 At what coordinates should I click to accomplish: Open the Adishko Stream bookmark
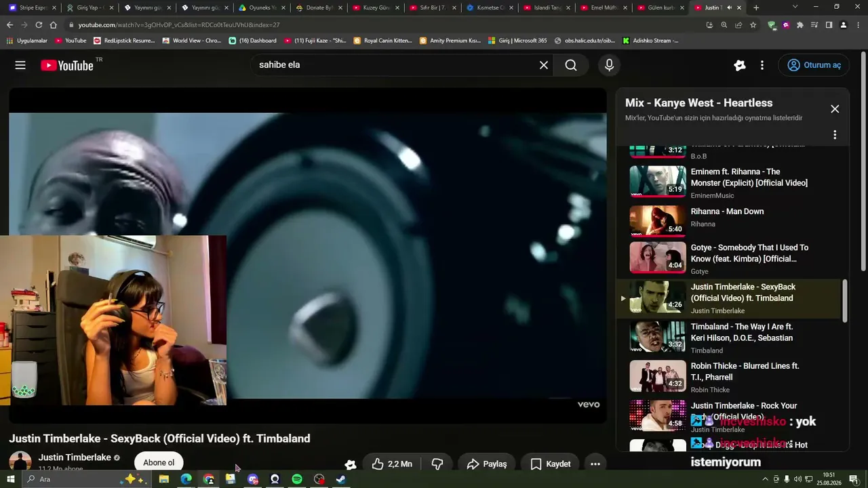[650, 41]
